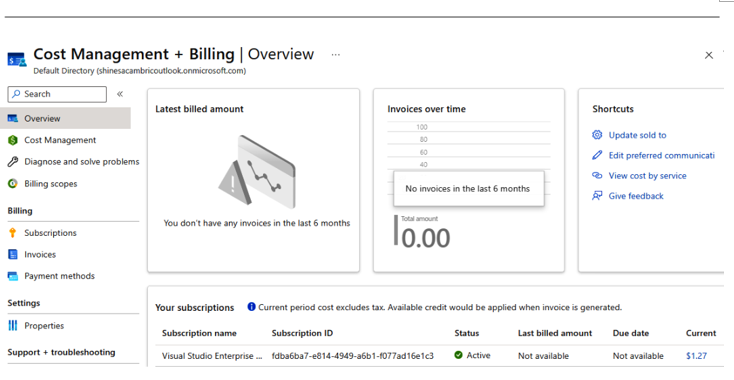Click the green Active status checkmark
This screenshot has width=734, height=380.
pyautogui.click(x=458, y=355)
